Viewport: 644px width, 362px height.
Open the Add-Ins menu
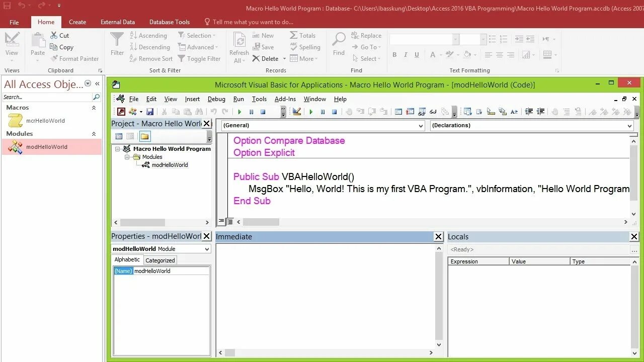click(x=285, y=99)
